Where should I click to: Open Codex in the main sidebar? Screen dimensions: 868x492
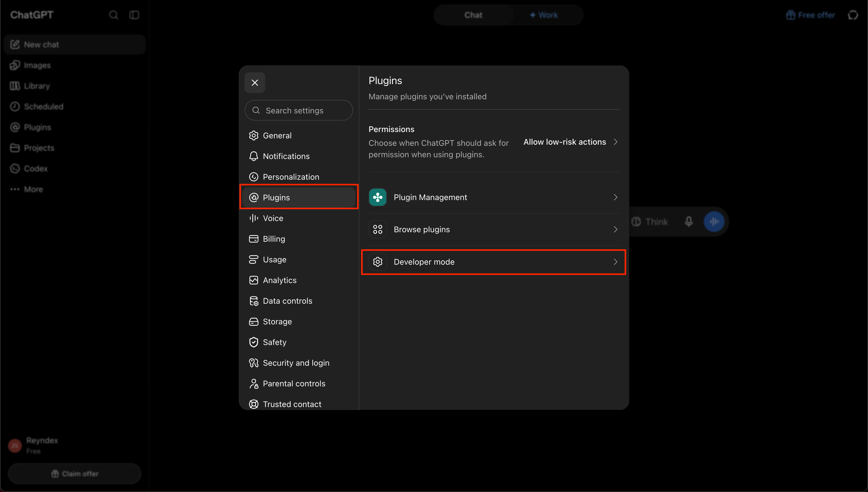[75, 168]
